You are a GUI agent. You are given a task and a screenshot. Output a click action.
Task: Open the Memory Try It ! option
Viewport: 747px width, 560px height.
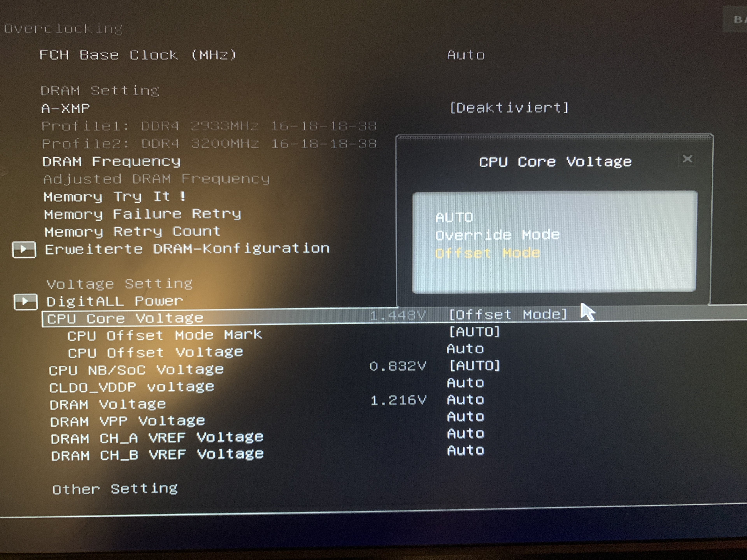[114, 197]
